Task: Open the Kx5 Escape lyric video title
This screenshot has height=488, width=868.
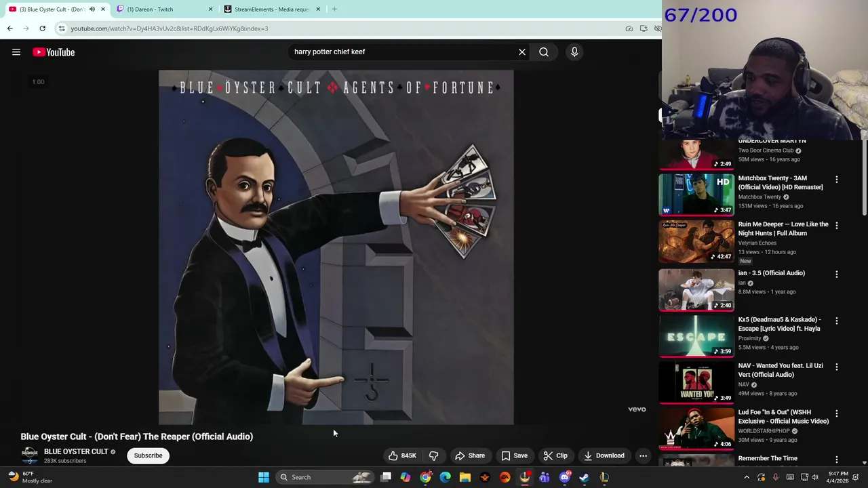Action: pos(779,324)
